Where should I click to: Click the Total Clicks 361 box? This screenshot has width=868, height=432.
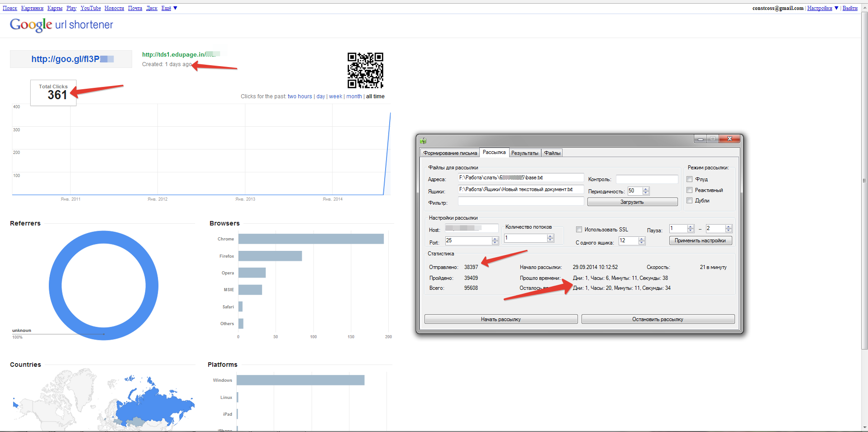[x=53, y=93]
